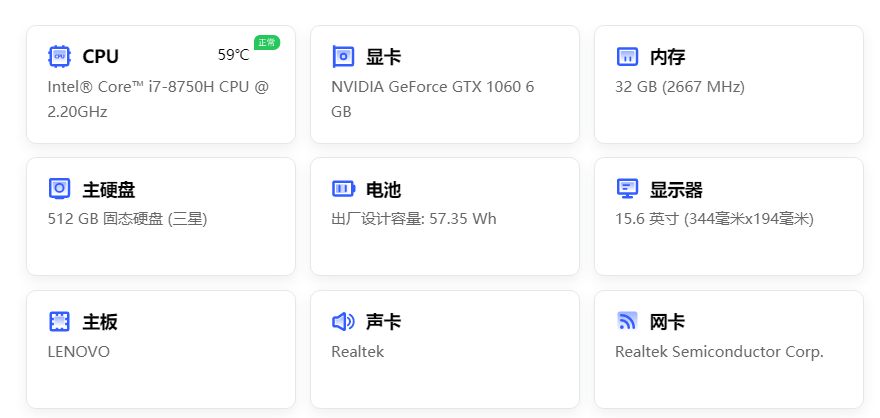Click the 主板 card title
Image resolution: width=880 pixels, height=418 pixels.
pos(100,322)
